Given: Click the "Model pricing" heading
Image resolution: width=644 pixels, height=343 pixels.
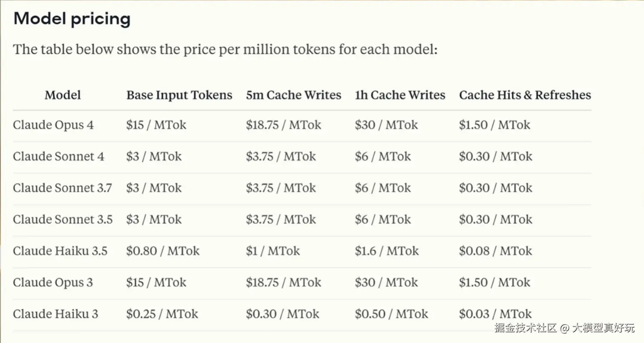Looking at the screenshot, I should coord(72,19).
